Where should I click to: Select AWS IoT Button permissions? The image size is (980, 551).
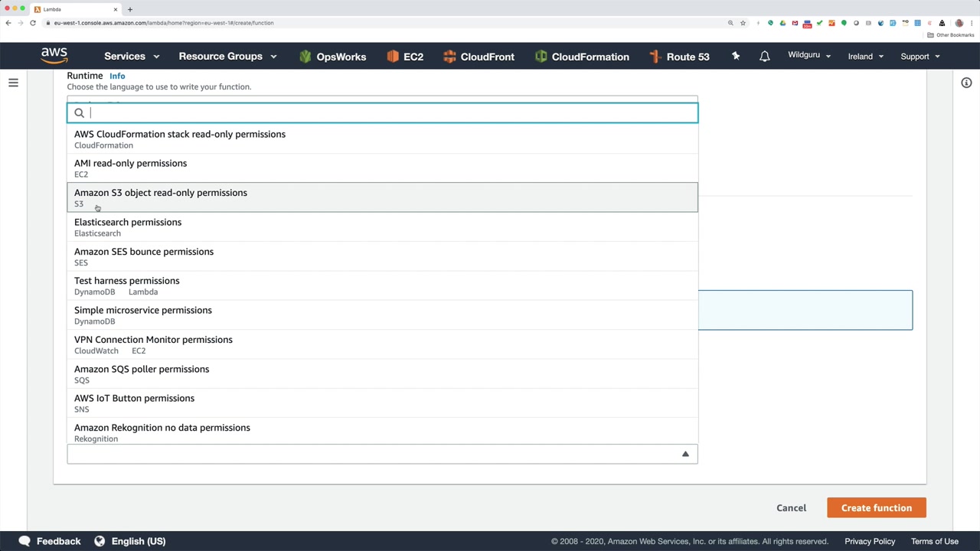click(382, 403)
